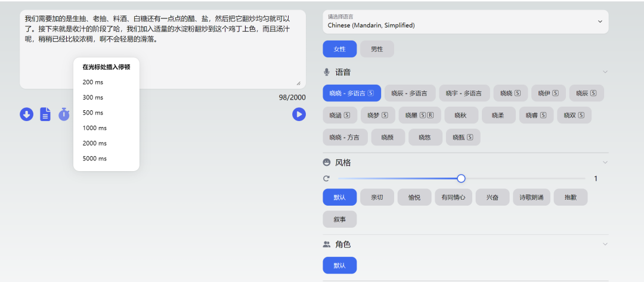Image resolution: width=644 pixels, height=282 pixels.
Task: Collapse the 风格 section chevron
Action: [605, 163]
